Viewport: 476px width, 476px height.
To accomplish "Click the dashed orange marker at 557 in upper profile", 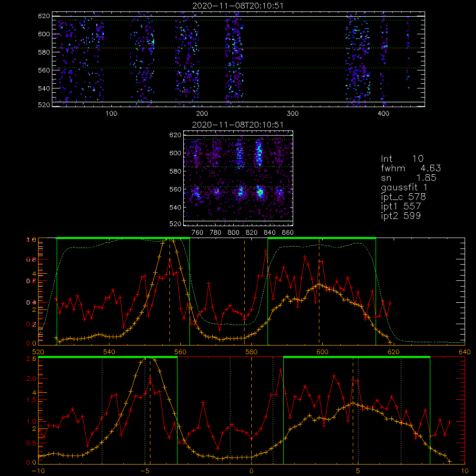I will pyautogui.click(x=170, y=291).
